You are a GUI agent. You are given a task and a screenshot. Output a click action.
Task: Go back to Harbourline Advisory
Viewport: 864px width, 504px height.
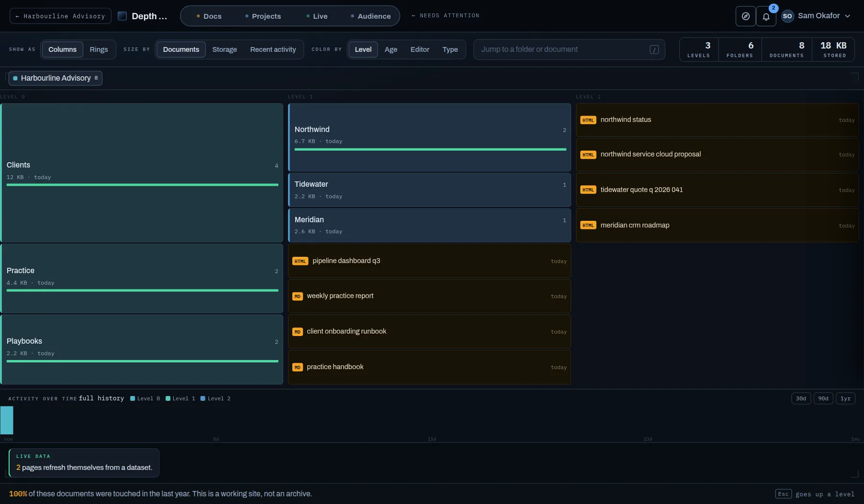[x=60, y=16]
